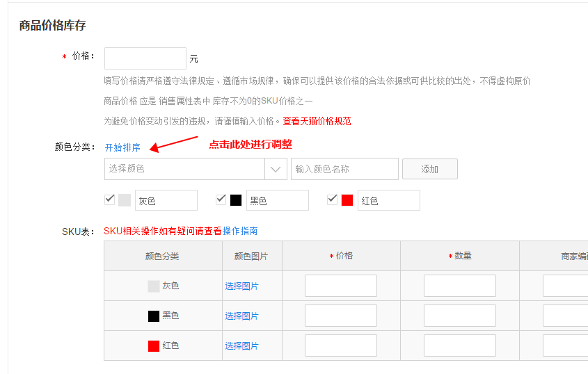The image size is (588, 374).
Task: Click the black swatch in SKU table 黑色 row
Action: coord(154,316)
